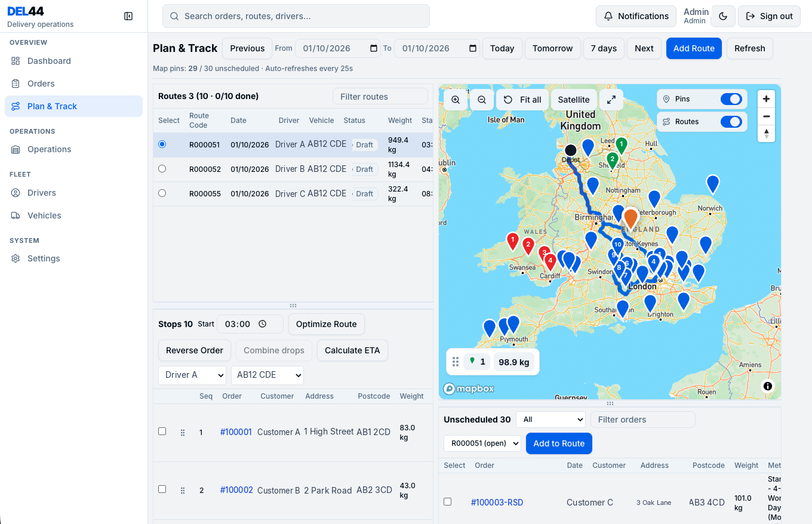Select route R000052 radio button
The width and height of the screenshot is (812, 524).
pyautogui.click(x=162, y=169)
